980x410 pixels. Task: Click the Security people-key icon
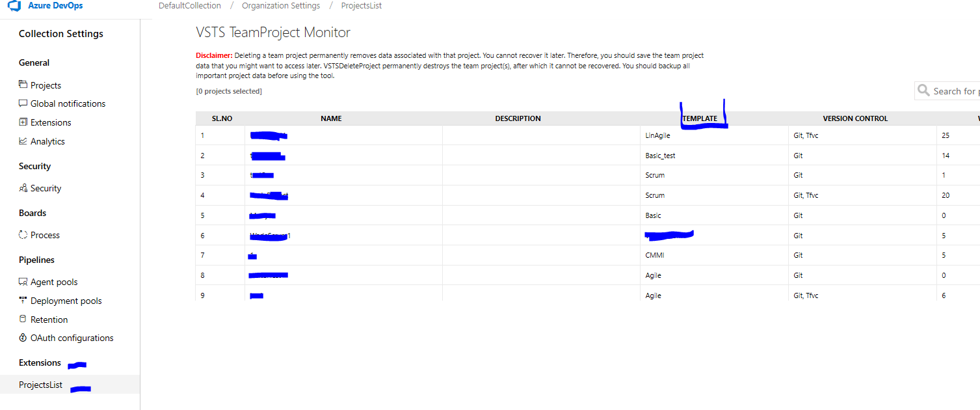(x=23, y=188)
